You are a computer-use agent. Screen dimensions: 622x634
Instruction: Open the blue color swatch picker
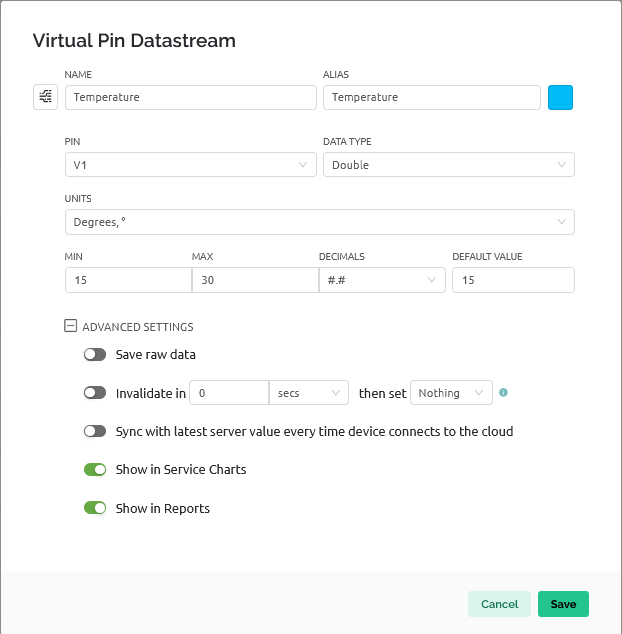pyautogui.click(x=561, y=97)
